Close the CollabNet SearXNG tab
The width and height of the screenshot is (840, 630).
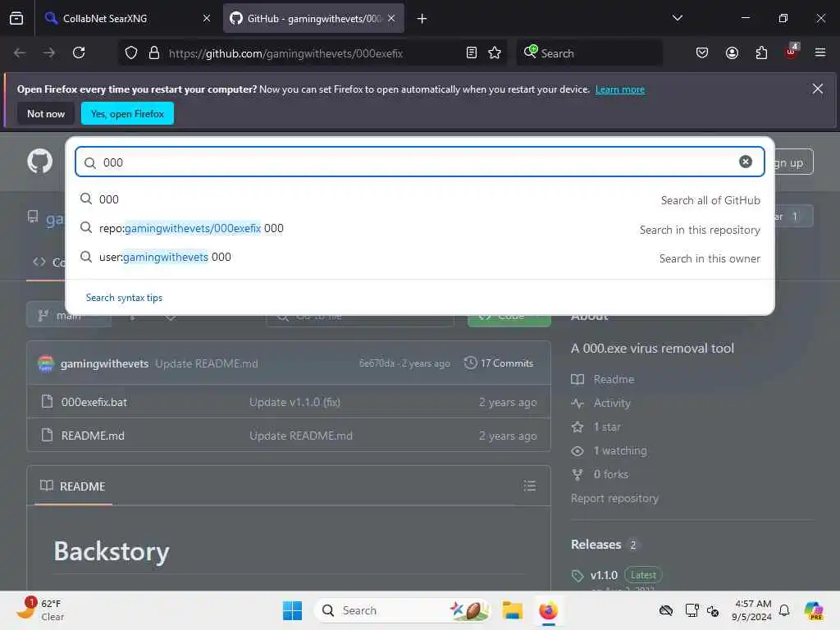click(x=207, y=18)
